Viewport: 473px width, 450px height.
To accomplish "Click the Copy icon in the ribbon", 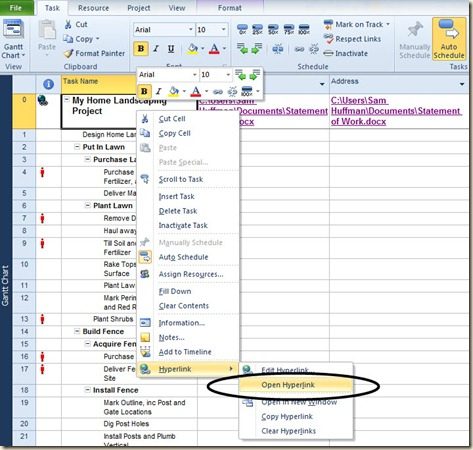I will coord(68,39).
